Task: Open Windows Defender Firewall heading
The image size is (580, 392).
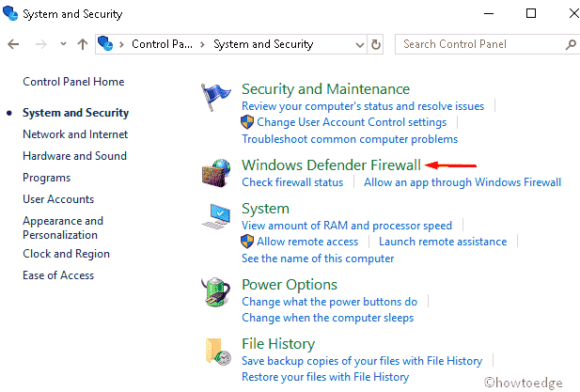Action: (x=332, y=165)
